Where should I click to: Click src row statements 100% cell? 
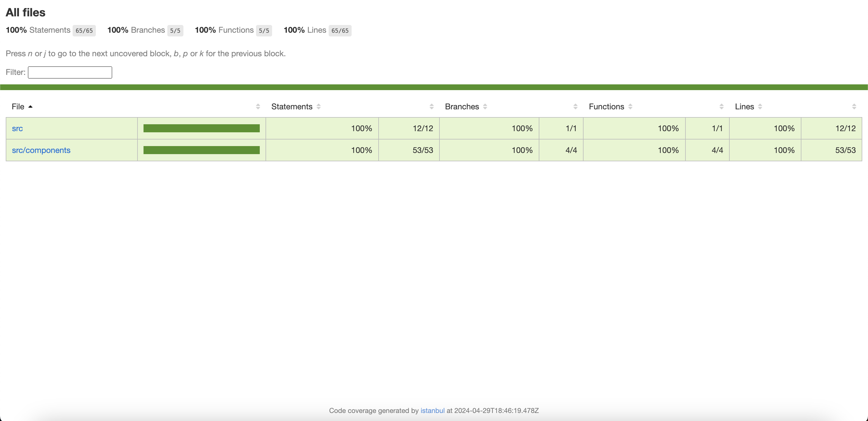(322, 128)
